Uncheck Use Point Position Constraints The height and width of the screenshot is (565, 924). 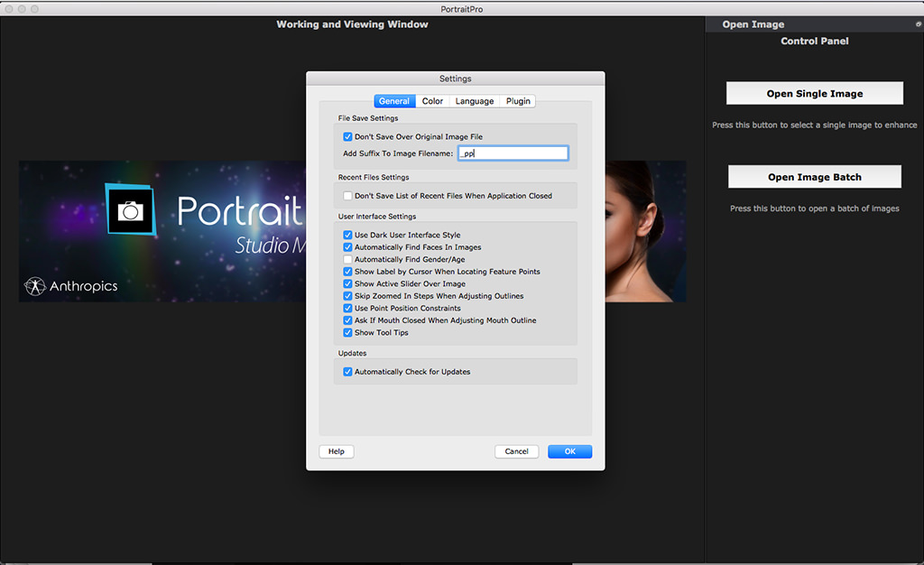347,308
